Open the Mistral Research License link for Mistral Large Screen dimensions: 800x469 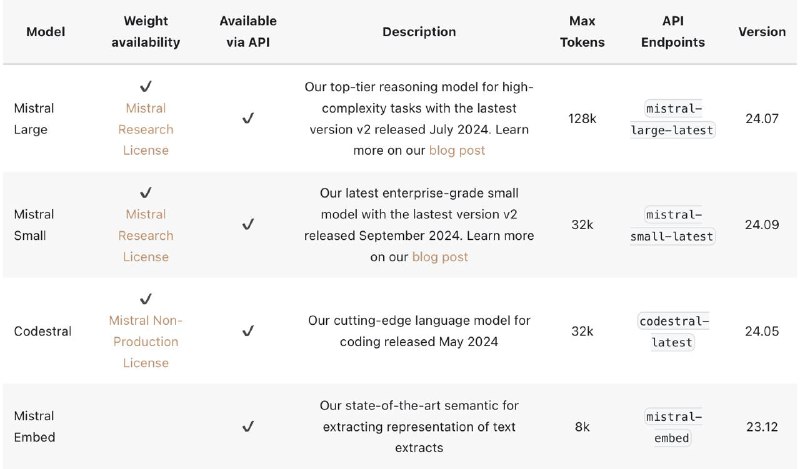pos(146,129)
